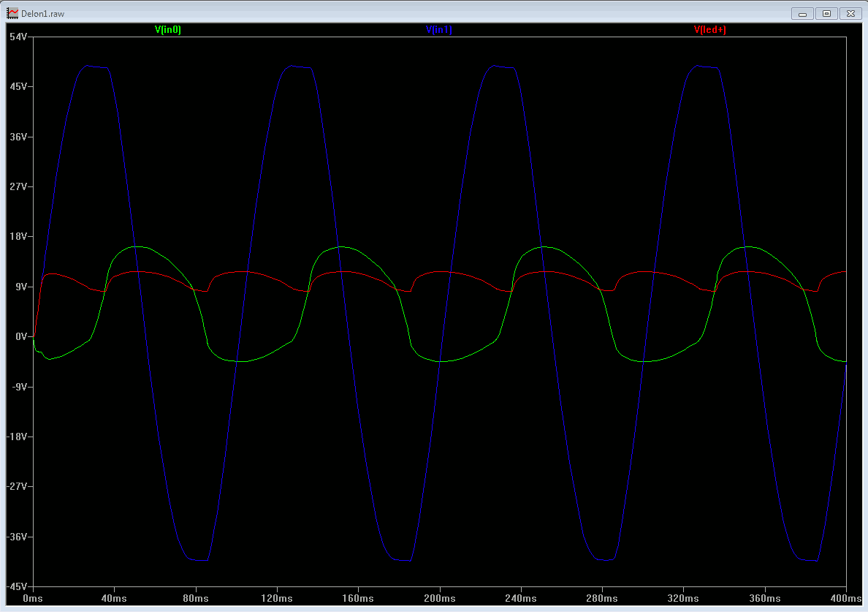Click the blue V(in1) trace label
868x612 pixels.
(x=438, y=30)
